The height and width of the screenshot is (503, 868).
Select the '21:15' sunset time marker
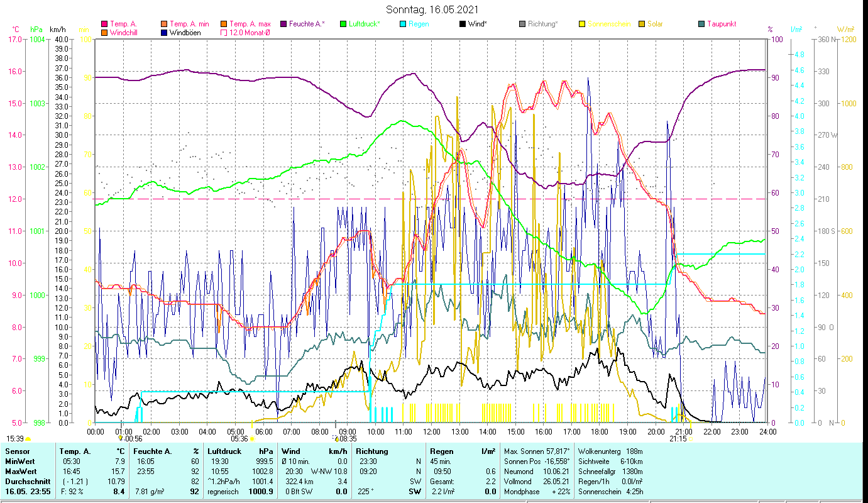tap(678, 438)
